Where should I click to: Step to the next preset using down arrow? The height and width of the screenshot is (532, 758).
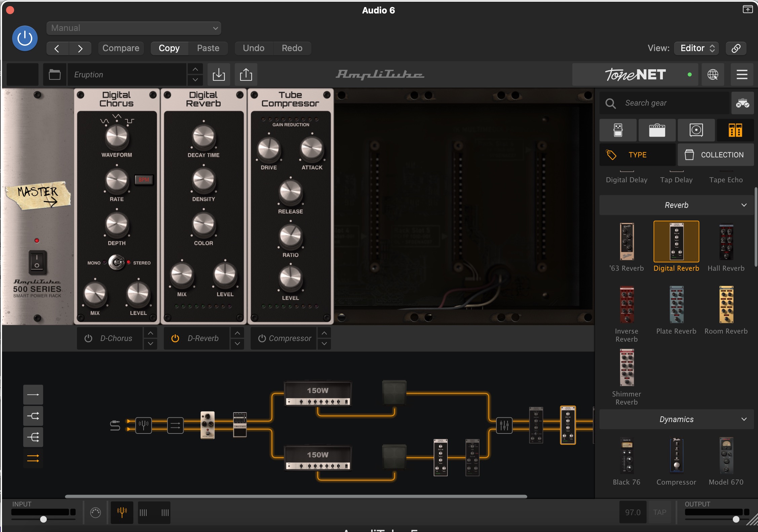click(x=195, y=80)
